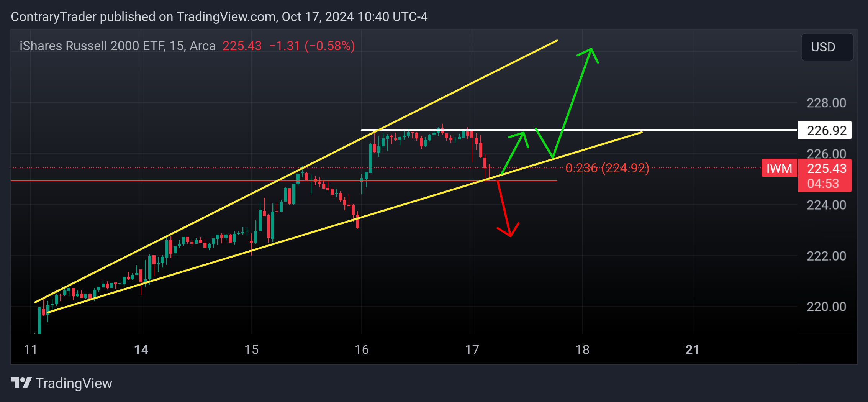Click date 14 on the time axis
The height and width of the screenshot is (402, 868).
(141, 349)
